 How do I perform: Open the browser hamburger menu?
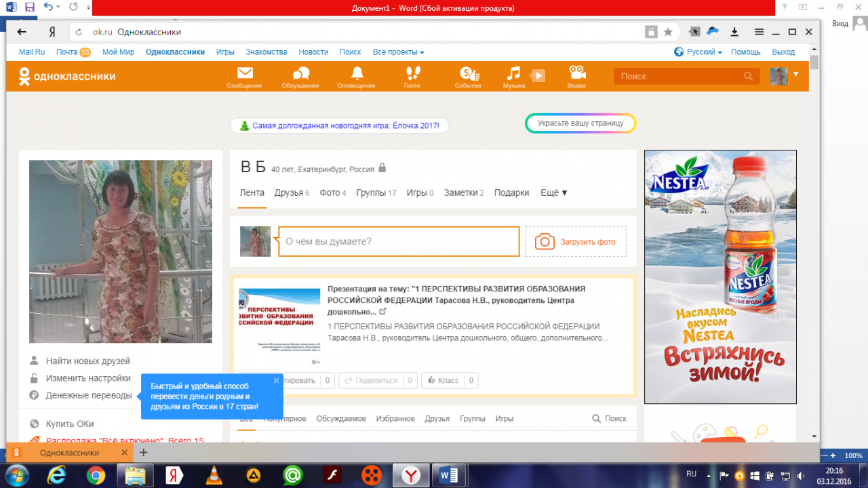[759, 32]
